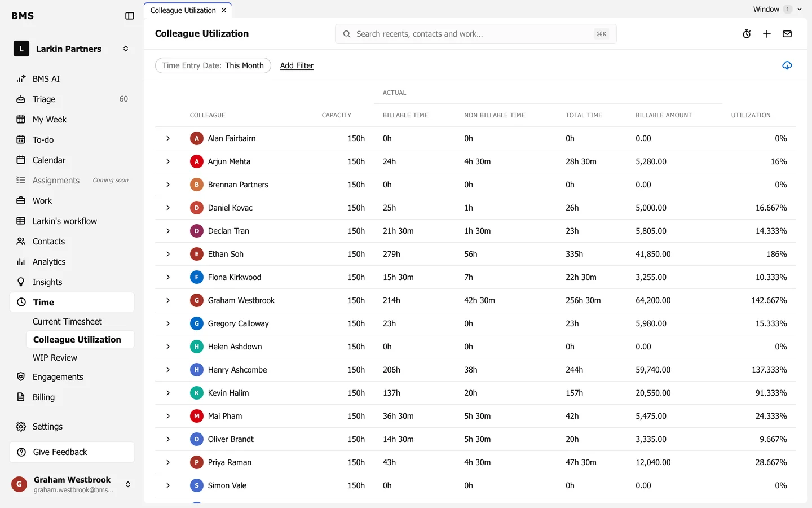This screenshot has height=508, width=812.
Task: Click Fiona Kirkwood's name in the table
Action: (x=235, y=277)
